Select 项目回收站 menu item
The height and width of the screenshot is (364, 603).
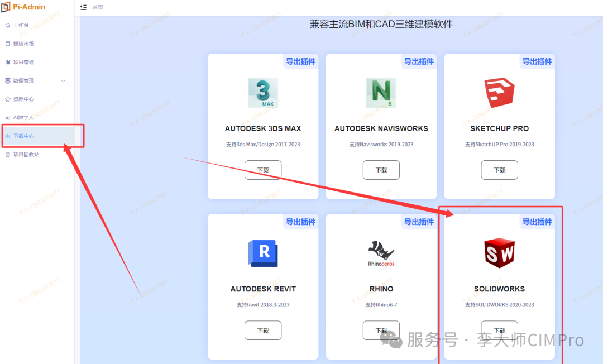pos(26,155)
